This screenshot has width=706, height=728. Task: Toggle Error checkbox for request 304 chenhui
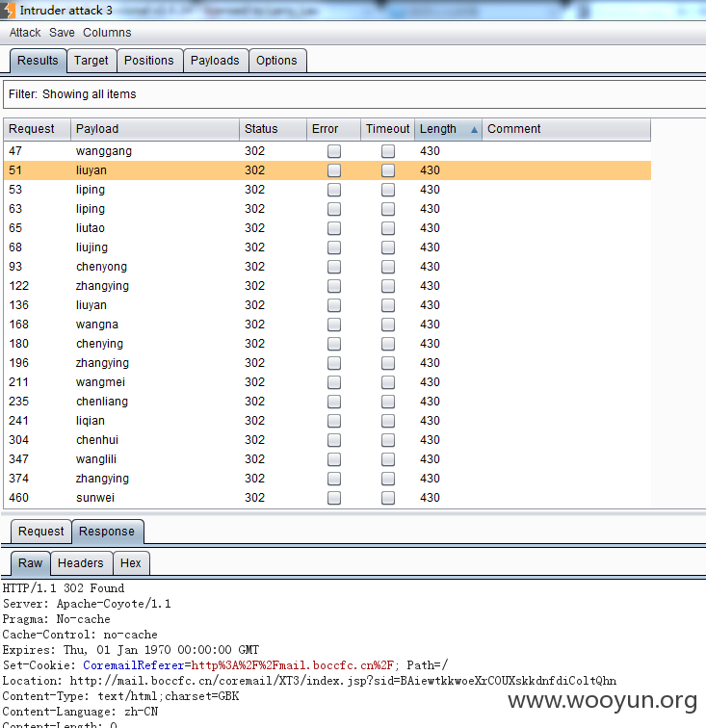pyautogui.click(x=334, y=440)
